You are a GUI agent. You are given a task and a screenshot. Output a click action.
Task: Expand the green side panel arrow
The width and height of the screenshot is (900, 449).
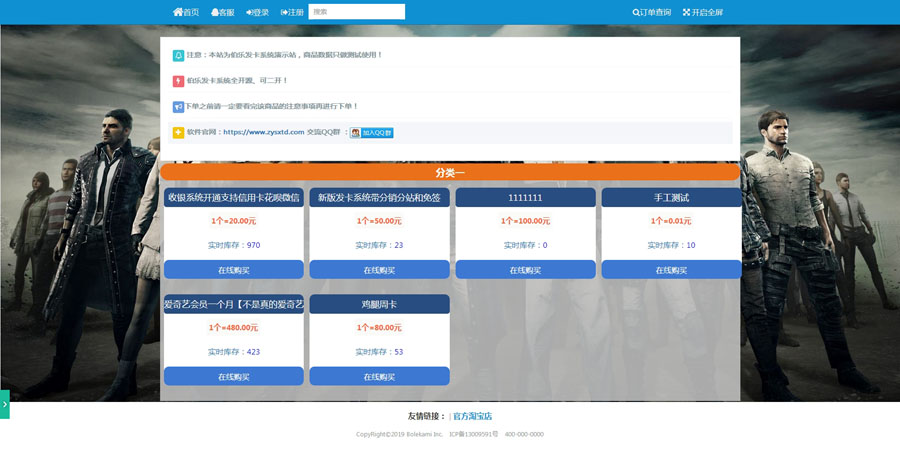tap(5, 404)
